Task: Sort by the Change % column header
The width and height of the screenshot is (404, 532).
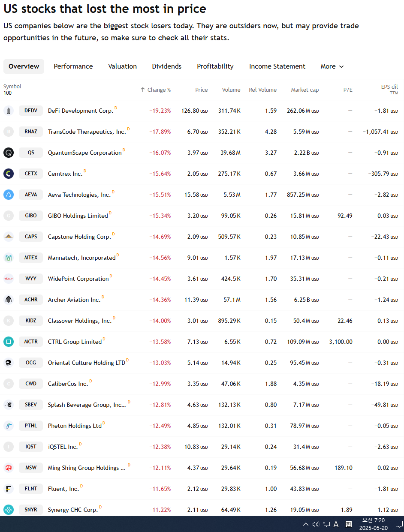Action: [x=156, y=90]
